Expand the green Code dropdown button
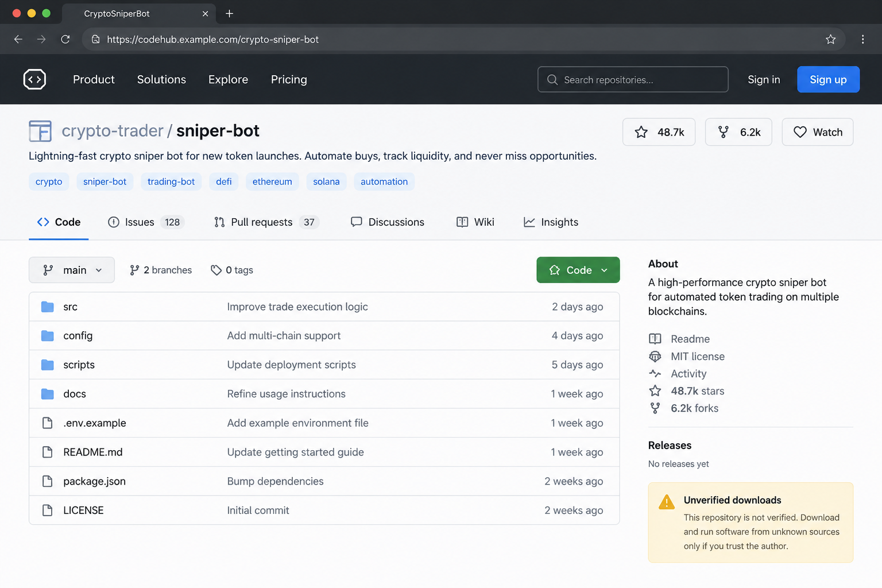882x588 pixels. pos(578,270)
